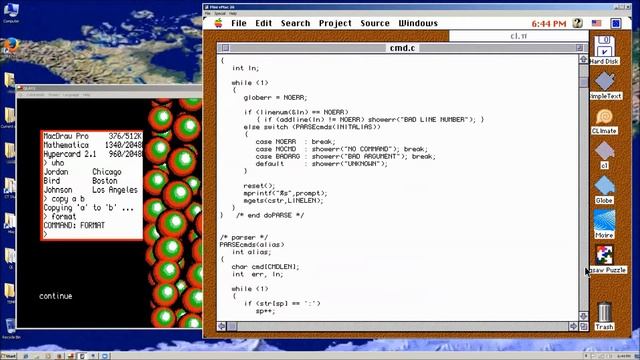Select the CLimate application icon
The image size is (640, 360).
pos(604,120)
